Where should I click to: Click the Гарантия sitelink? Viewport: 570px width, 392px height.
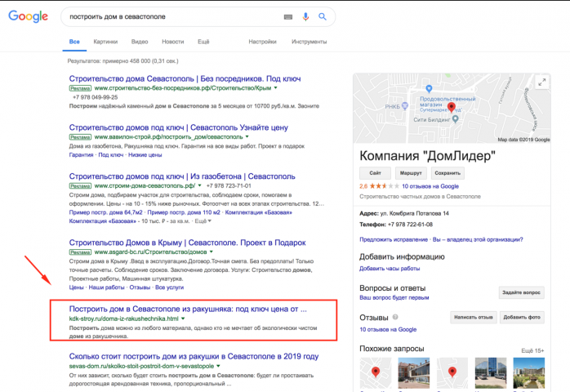point(81,155)
